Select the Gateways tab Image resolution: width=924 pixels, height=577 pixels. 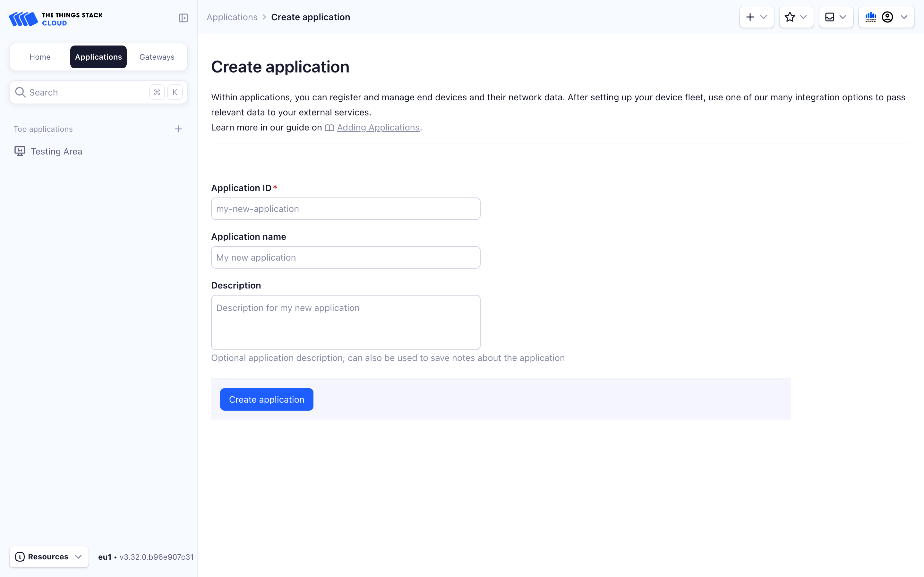coord(157,56)
